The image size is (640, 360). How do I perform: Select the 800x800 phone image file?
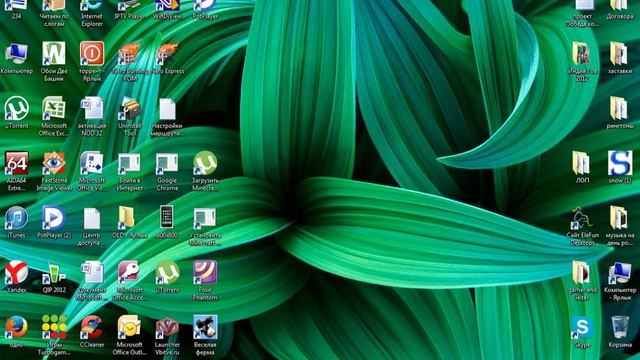(167, 222)
